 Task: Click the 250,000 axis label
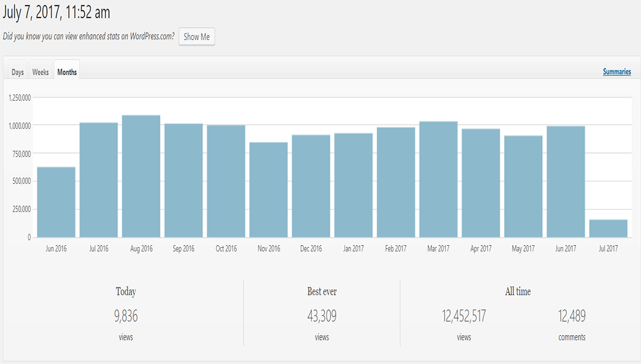22,209
